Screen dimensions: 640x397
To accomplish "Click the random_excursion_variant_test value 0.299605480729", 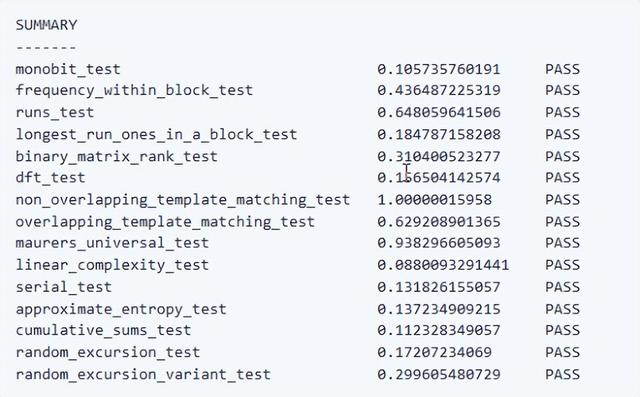I will click(439, 375).
